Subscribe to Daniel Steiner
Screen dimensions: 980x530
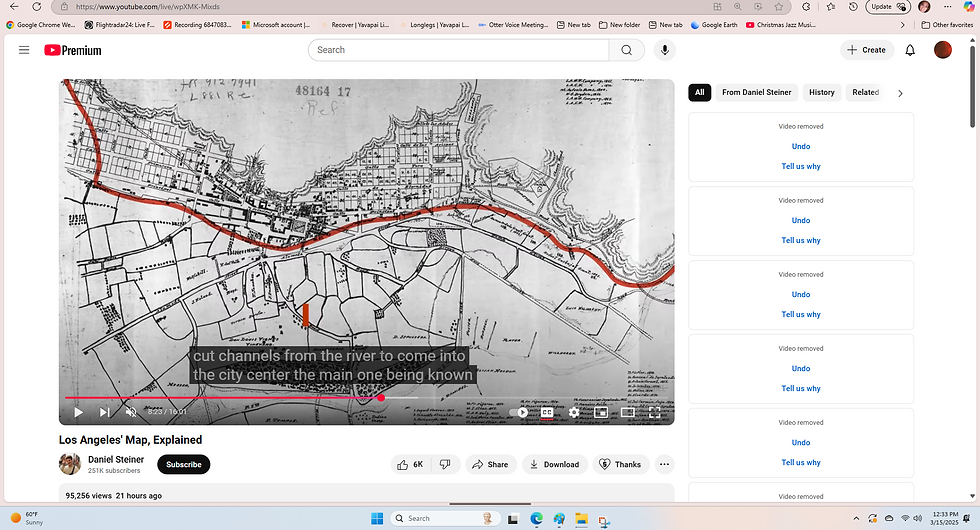(x=184, y=464)
